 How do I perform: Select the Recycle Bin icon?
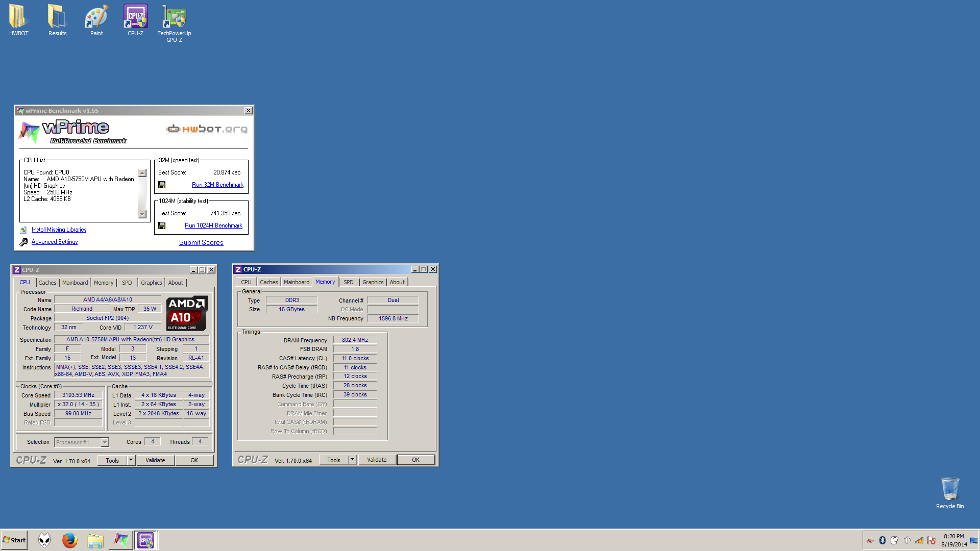pyautogui.click(x=949, y=493)
